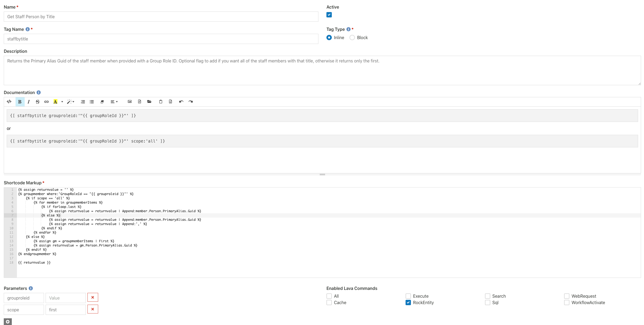
Task: Click scope parameter key field
Action: 24,310
